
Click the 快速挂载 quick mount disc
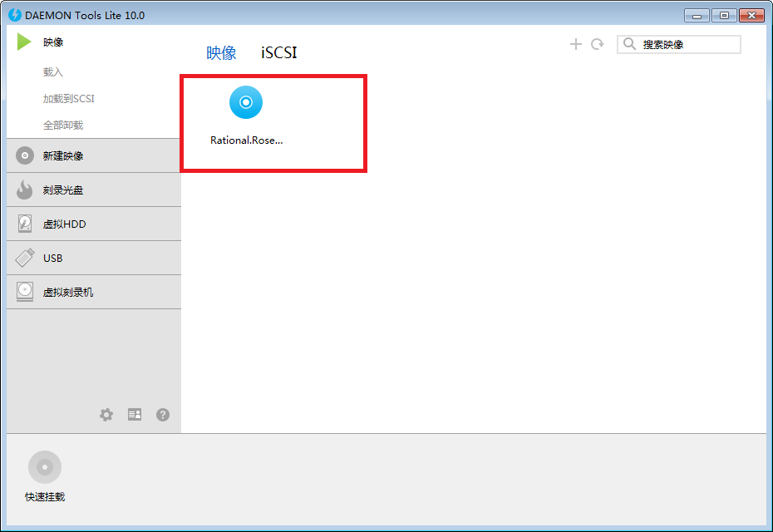45,467
